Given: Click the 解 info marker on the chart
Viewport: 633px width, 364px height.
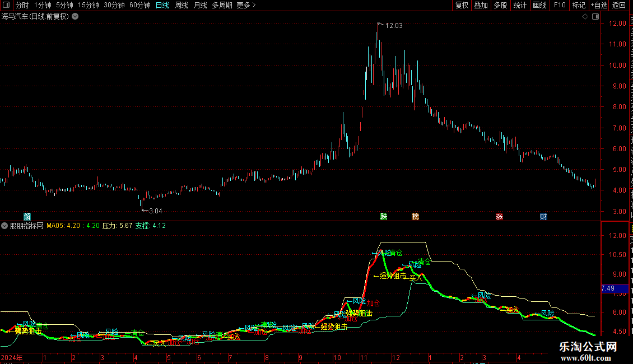Looking at the screenshot, I should (27, 217).
